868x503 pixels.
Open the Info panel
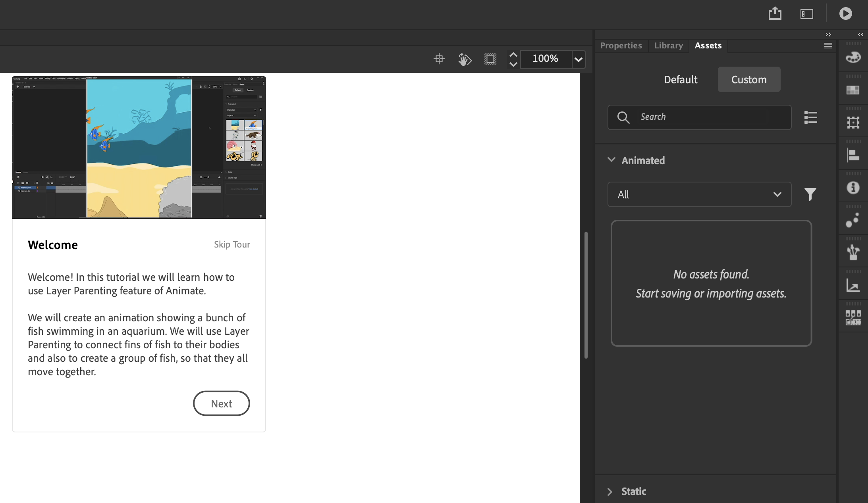point(854,187)
